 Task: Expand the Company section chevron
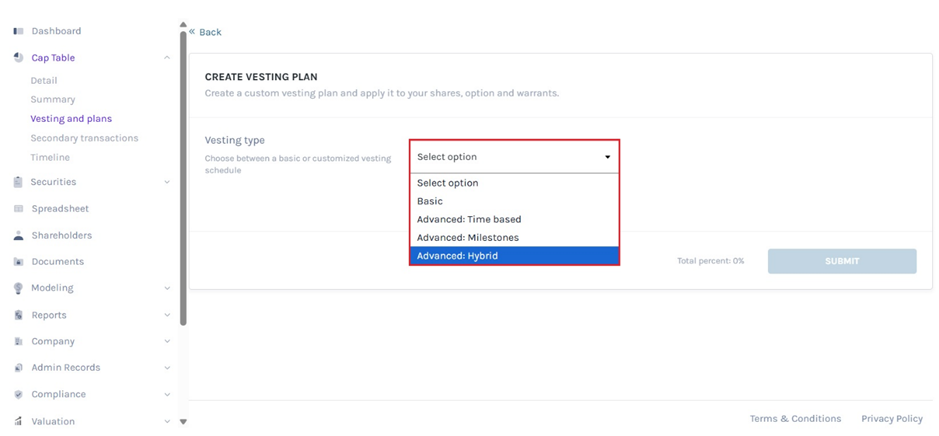click(x=167, y=341)
